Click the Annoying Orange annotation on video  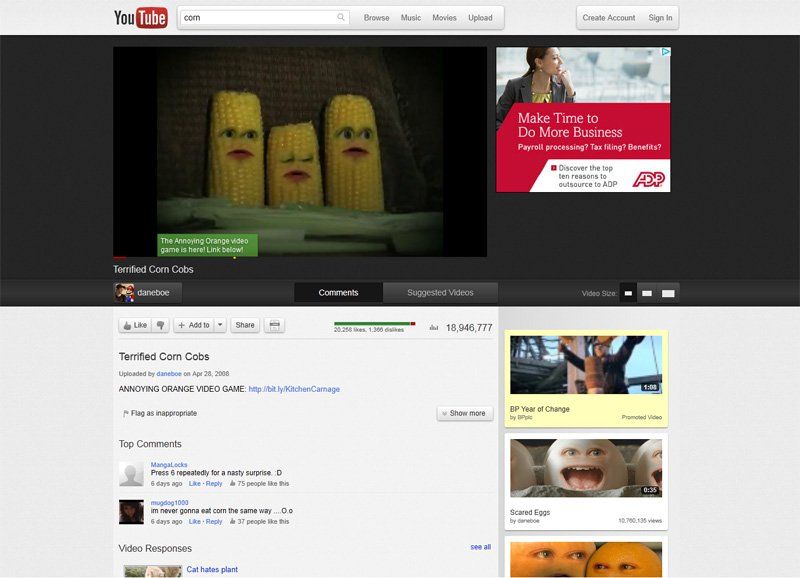(x=207, y=245)
